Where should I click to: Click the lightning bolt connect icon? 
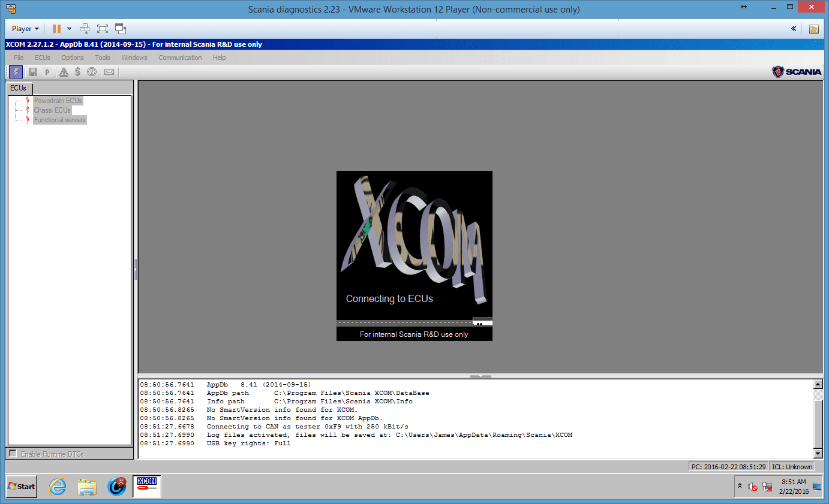tap(16, 72)
